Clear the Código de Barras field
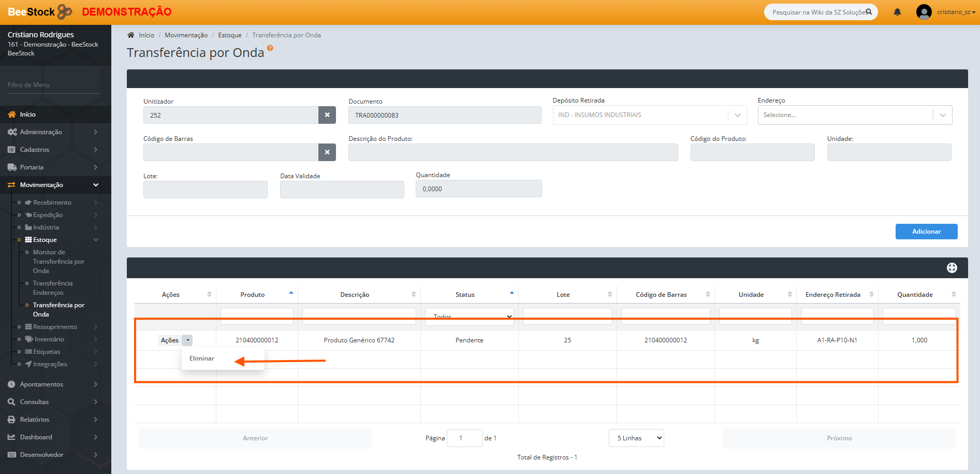The image size is (980, 474). coord(327,152)
